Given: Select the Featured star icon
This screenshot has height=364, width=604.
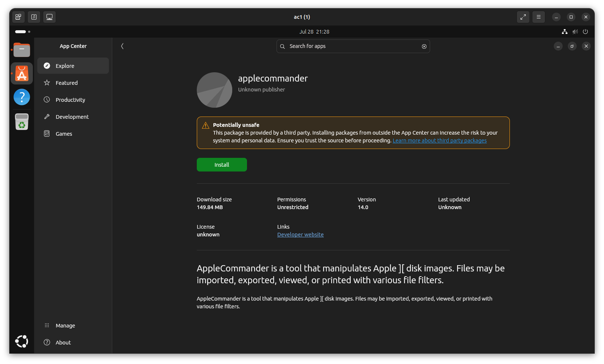Looking at the screenshot, I should click(47, 83).
